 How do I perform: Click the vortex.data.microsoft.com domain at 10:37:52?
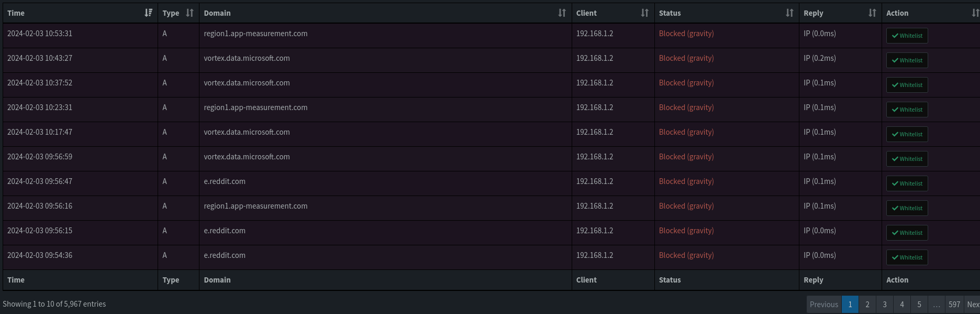tap(247, 83)
